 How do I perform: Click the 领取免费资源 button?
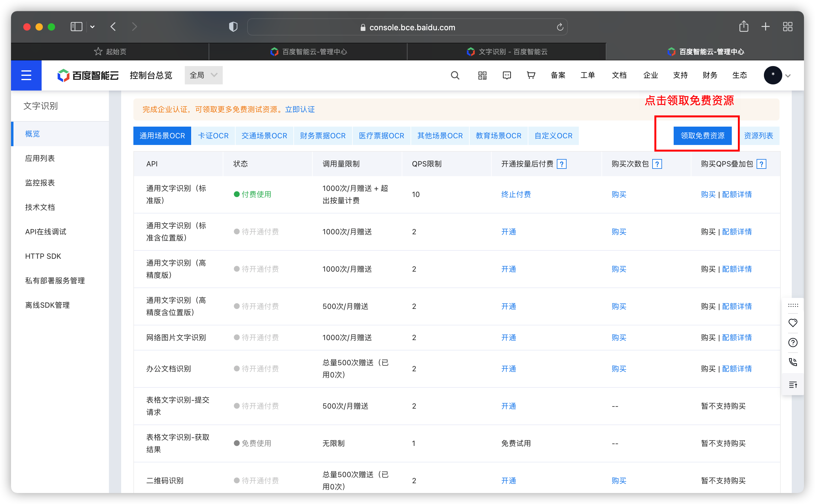pyautogui.click(x=702, y=136)
